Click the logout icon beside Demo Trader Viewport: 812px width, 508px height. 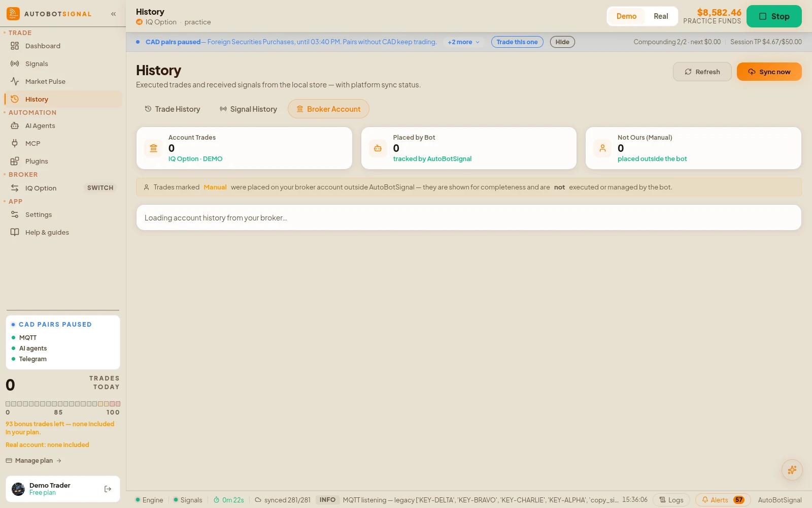(x=108, y=489)
